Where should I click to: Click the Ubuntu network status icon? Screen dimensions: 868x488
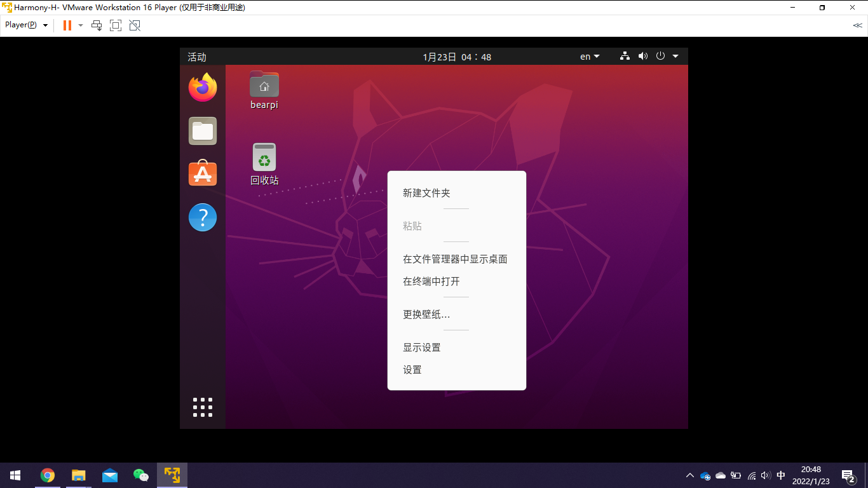[x=625, y=57]
